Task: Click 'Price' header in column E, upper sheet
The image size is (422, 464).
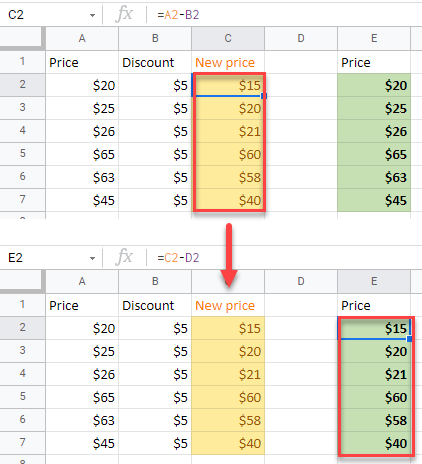Action: tap(374, 62)
